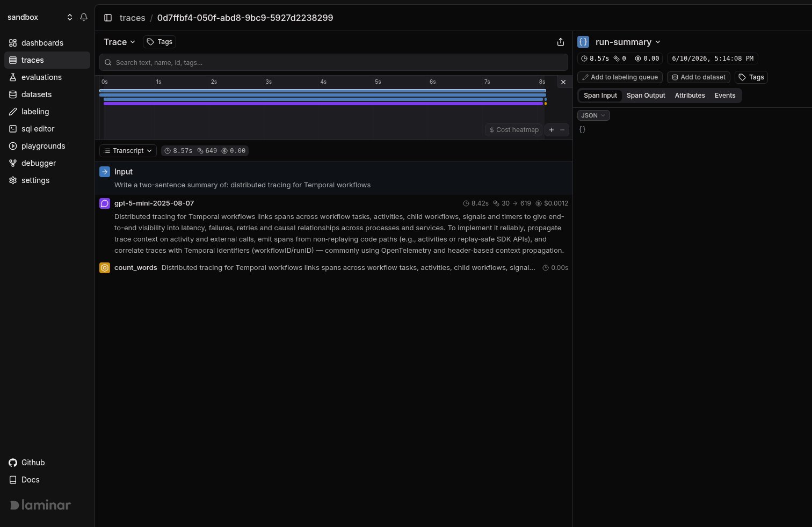The image size is (812, 527).
Task: Open the labeling section
Action: 47,112
